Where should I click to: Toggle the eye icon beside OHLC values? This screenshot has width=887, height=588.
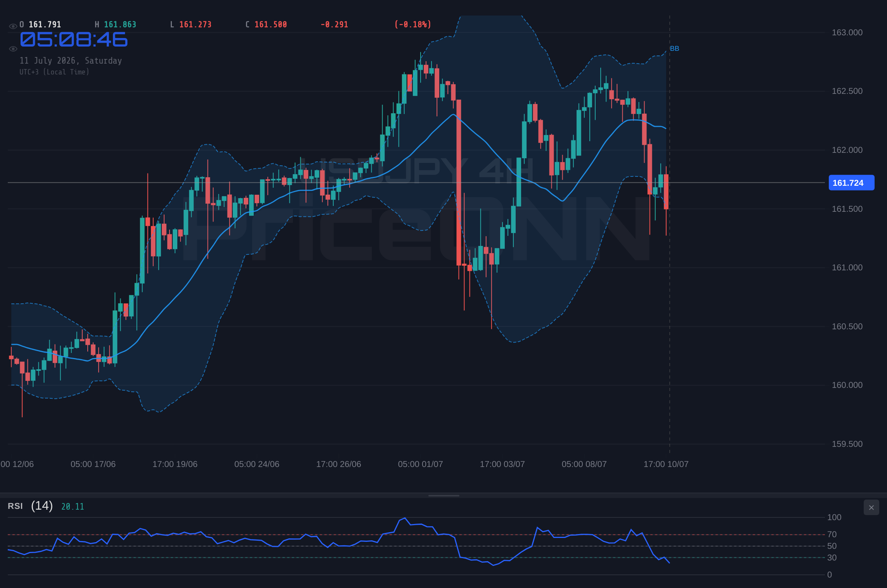13,26
